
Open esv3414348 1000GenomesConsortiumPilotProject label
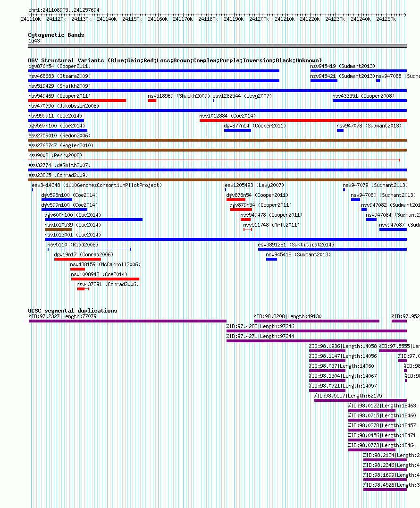point(96,186)
